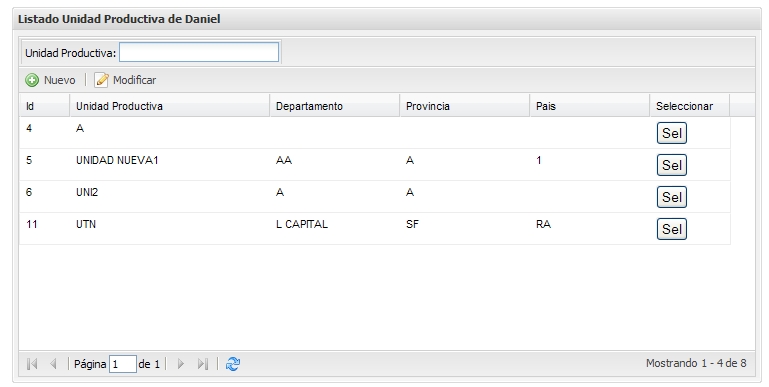
Task: Sort by Provincia column header
Action: (464, 106)
